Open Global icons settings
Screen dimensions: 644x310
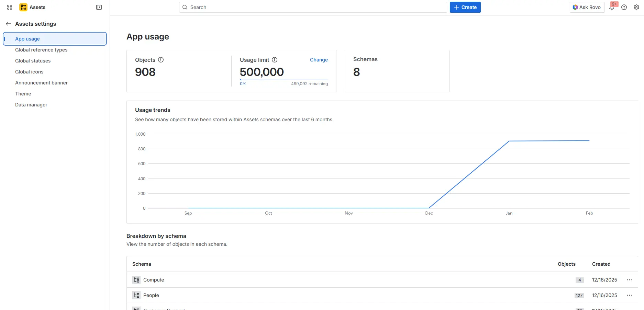tap(29, 72)
